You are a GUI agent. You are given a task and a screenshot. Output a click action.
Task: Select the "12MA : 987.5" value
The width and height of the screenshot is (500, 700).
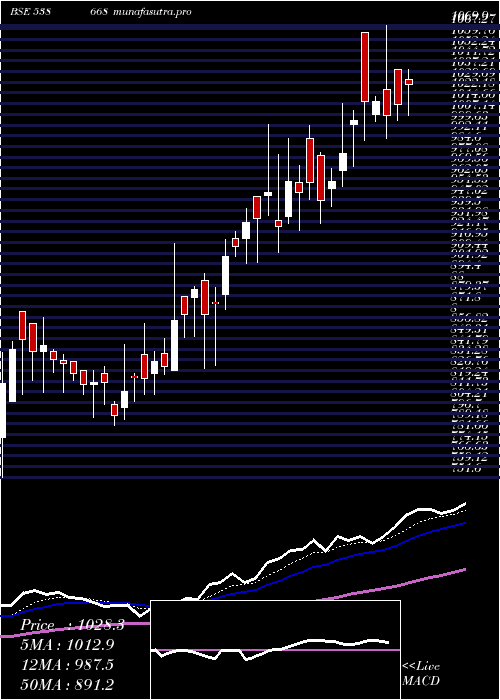click(x=67, y=665)
